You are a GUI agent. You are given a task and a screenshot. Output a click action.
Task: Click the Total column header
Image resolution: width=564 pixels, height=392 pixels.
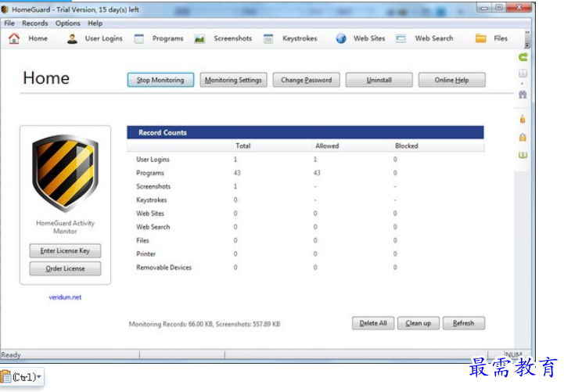coord(242,146)
